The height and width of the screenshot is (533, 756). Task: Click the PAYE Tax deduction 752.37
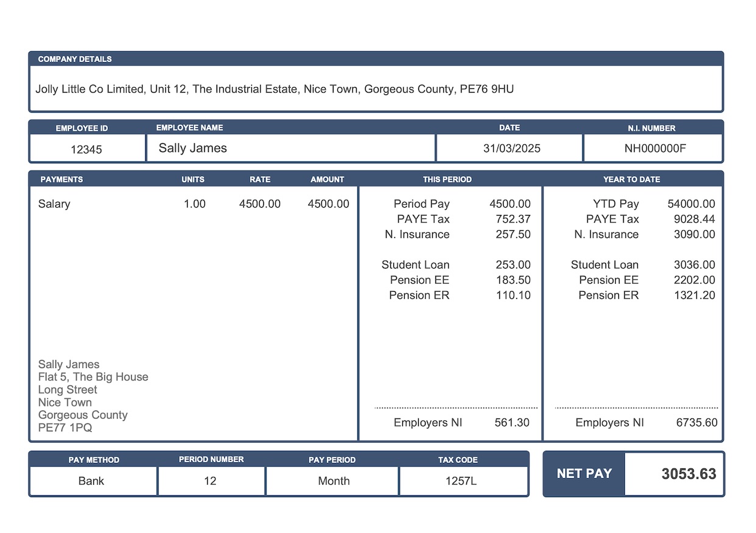pos(514,219)
